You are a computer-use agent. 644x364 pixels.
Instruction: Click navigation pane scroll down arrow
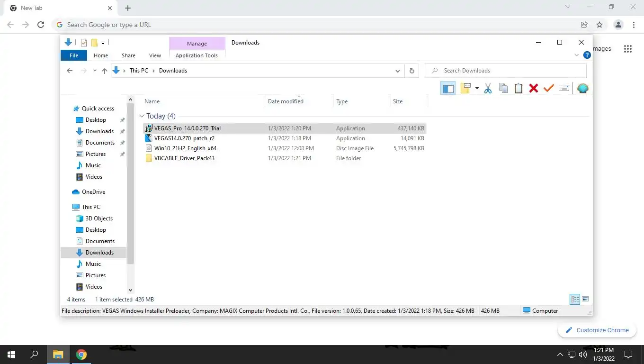[131, 290]
